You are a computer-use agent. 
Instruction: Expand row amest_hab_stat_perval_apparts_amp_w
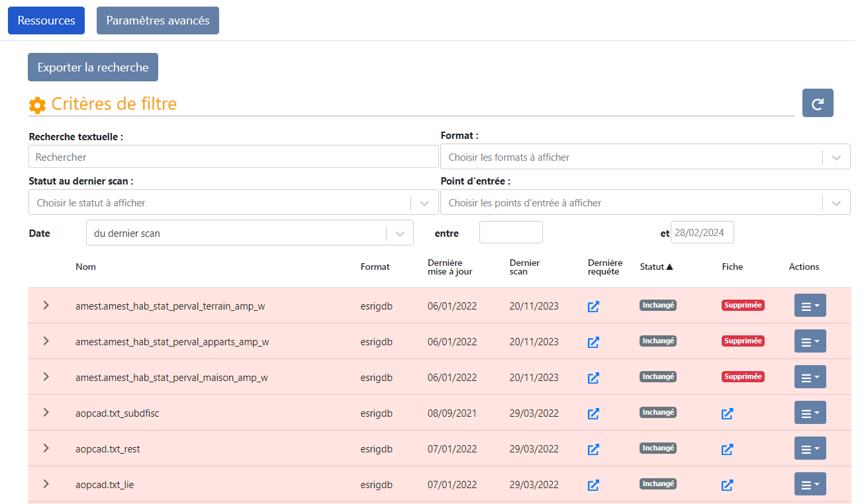[x=46, y=341]
